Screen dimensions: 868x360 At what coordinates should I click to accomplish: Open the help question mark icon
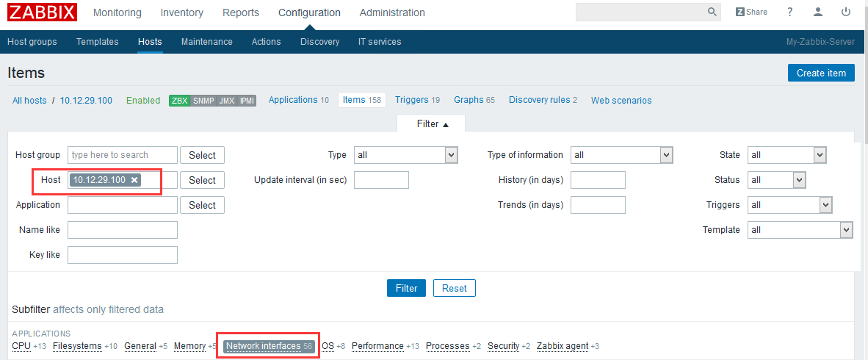point(790,12)
